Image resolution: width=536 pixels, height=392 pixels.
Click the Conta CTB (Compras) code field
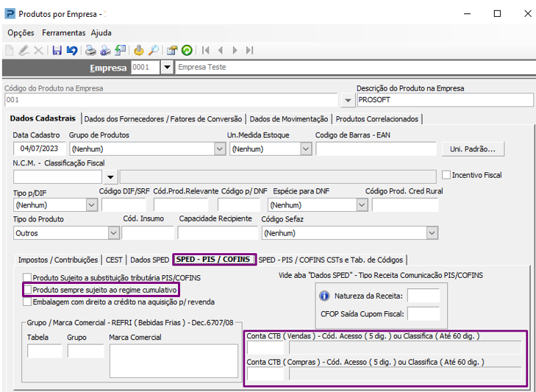click(x=265, y=374)
